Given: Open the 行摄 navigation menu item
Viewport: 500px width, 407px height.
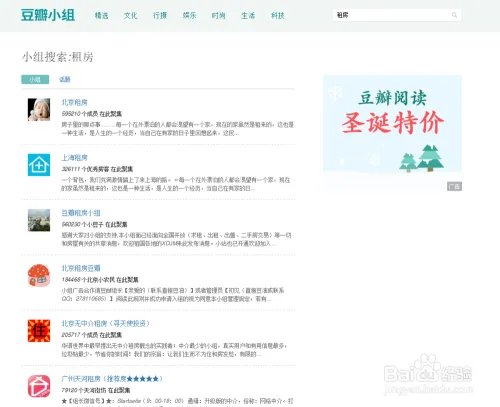Looking at the screenshot, I should tap(160, 15).
